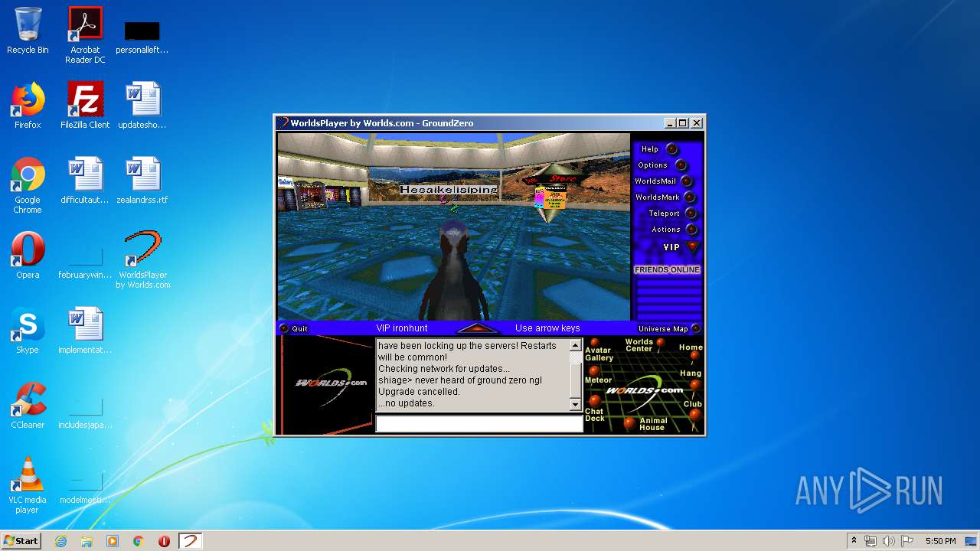Open Help in WorldsPlayer side panel
The height and width of the screenshot is (551, 980).
pyautogui.click(x=659, y=149)
